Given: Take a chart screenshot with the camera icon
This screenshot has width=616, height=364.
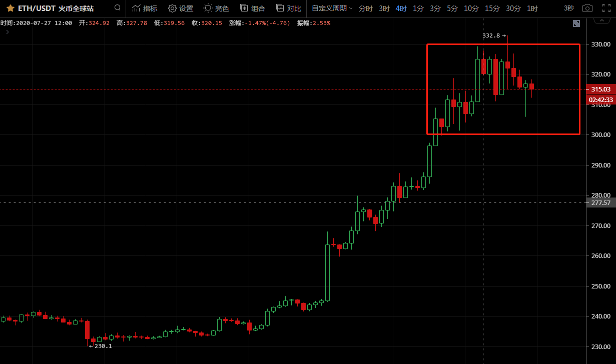Looking at the screenshot, I should point(587,8).
